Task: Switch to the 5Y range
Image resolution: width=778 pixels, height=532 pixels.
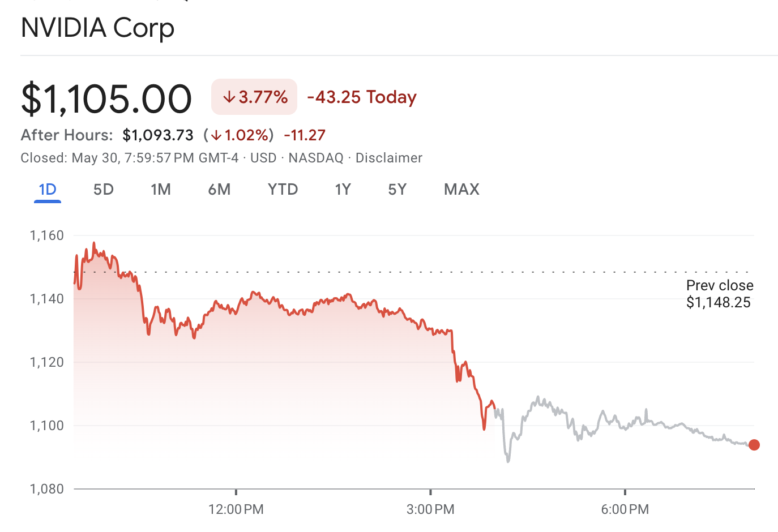Action: (x=397, y=190)
